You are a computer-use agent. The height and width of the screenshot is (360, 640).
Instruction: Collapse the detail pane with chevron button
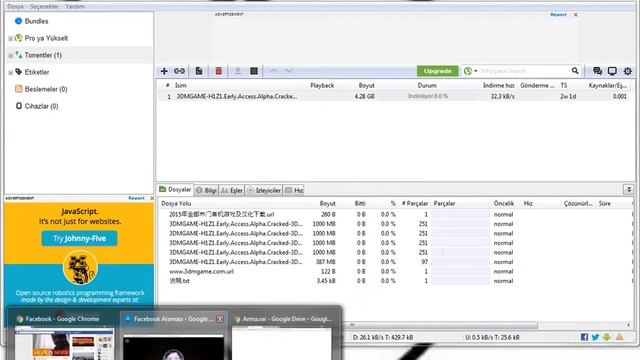point(629,189)
